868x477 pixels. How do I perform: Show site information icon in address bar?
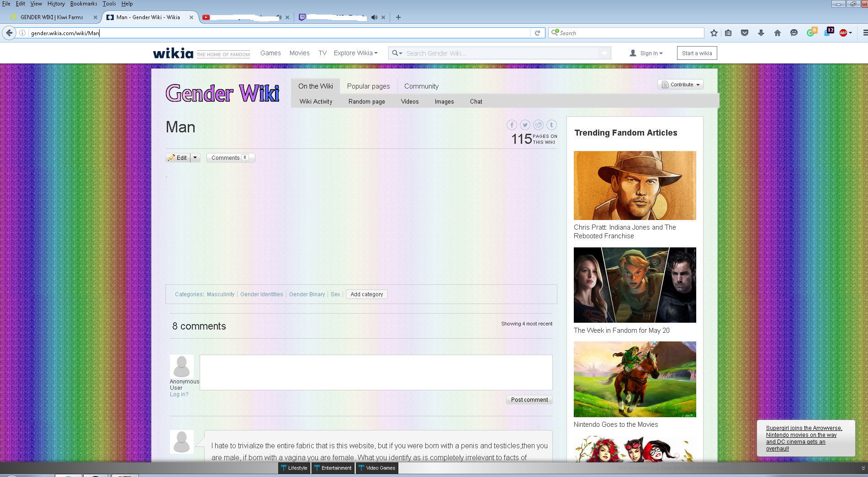point(22,33)
